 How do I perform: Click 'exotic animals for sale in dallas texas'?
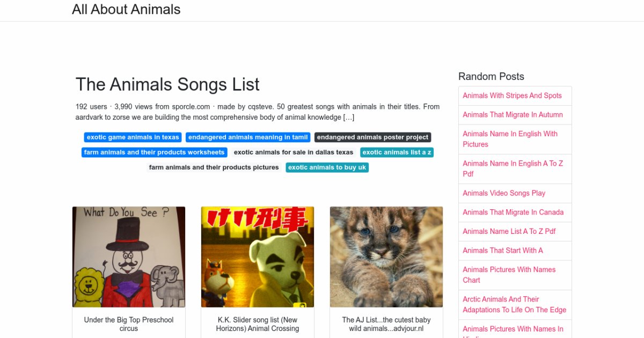click(x=294, y=152)
